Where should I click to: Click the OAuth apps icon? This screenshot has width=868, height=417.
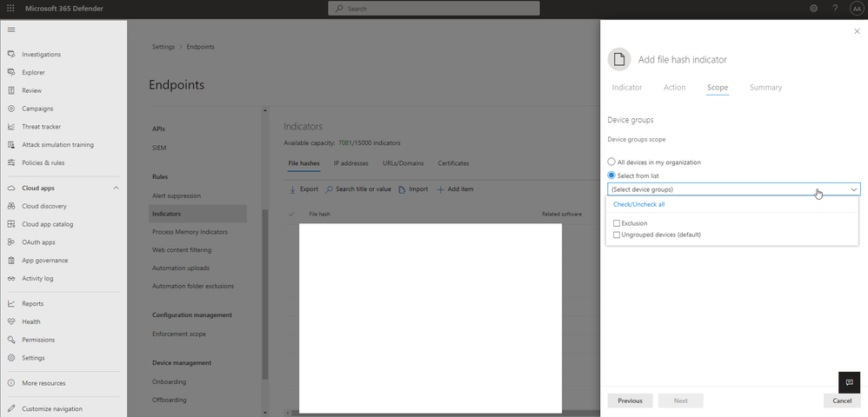(x=11, y=242)
